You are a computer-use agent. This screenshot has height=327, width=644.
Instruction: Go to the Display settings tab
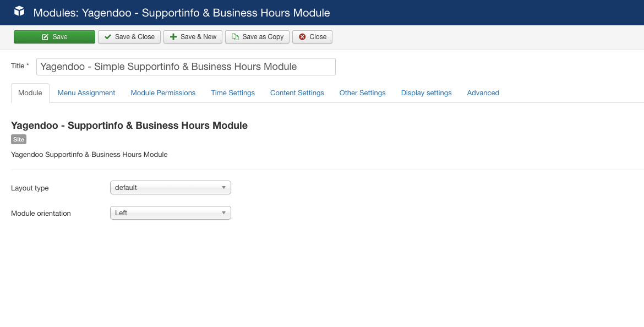tap(427, 93)
